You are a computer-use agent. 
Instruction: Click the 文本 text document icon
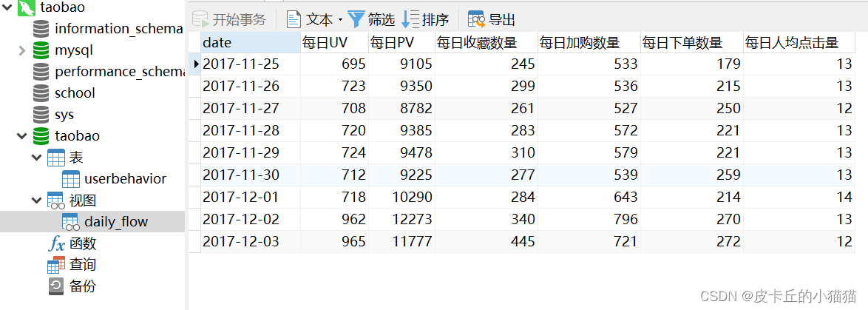[x=294, y=20]
